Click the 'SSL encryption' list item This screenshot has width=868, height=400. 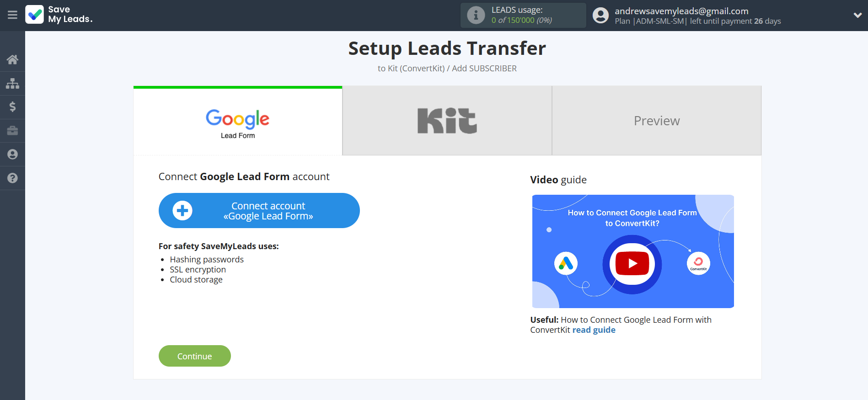[198, 270]
